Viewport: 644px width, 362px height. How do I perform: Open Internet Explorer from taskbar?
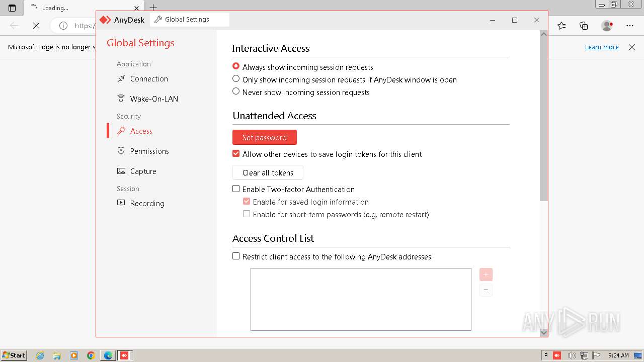tap(40, 355)
